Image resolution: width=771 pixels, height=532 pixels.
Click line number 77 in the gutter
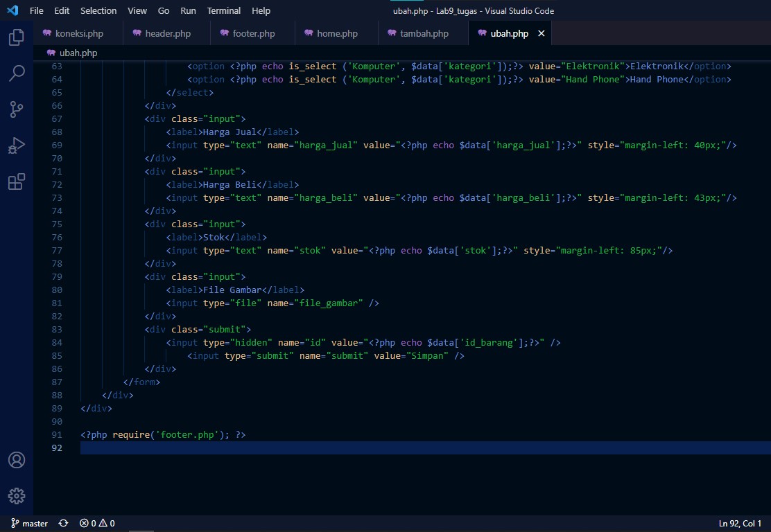pyautogui.click(x=57, y=251)
